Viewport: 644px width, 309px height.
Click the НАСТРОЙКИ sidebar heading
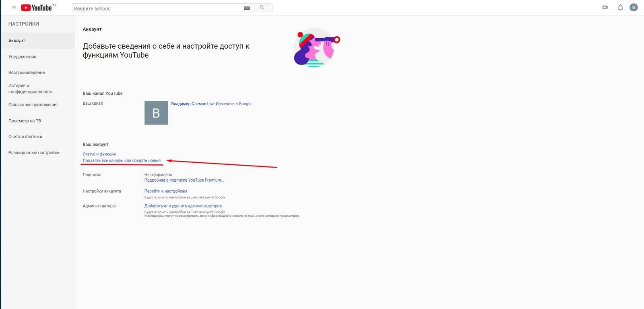click(x=24, y=24)
